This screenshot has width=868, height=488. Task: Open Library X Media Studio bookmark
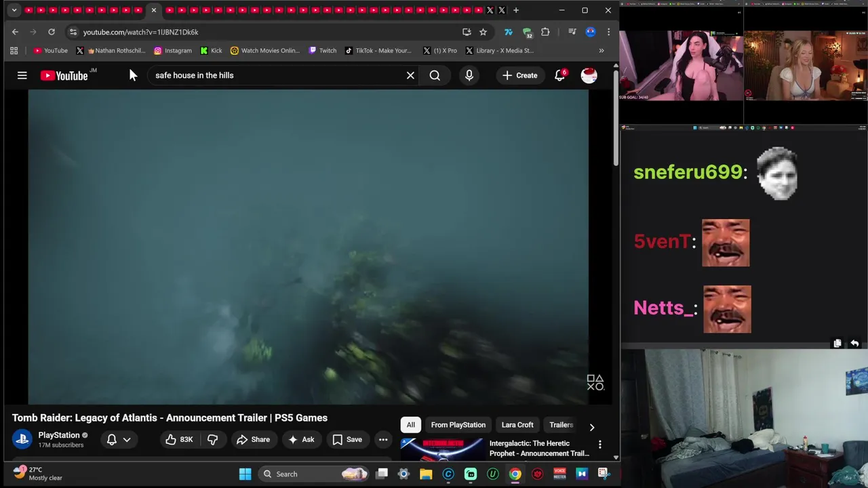(x=498, y=50)
